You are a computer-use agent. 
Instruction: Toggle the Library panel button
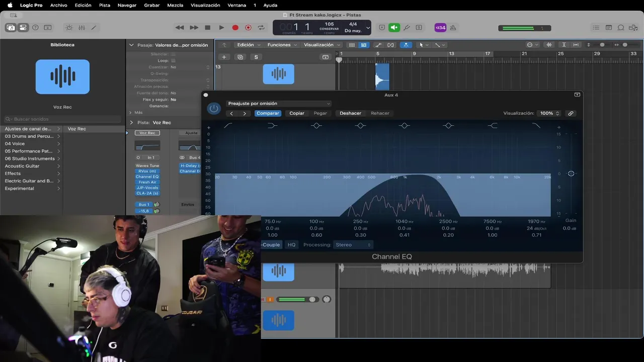11,28
